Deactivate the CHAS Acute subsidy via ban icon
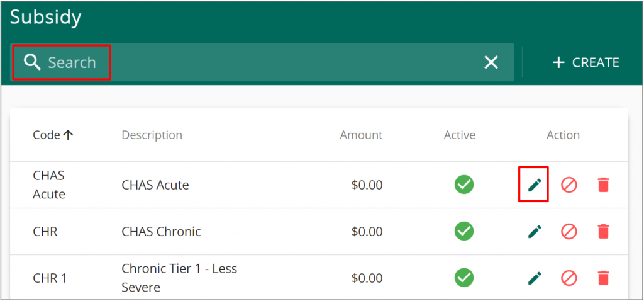This screenshot has width=644, height=301. tap(569, 185)
